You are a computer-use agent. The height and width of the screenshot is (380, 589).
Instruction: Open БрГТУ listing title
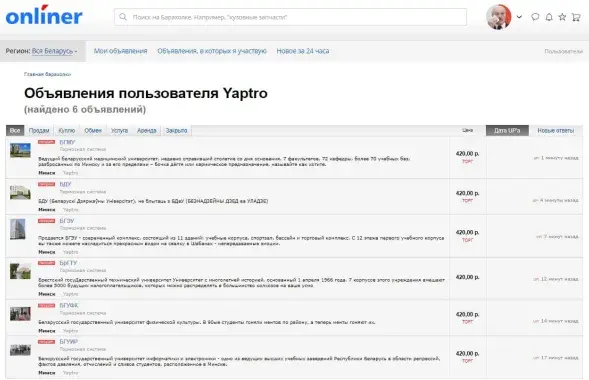68,263
